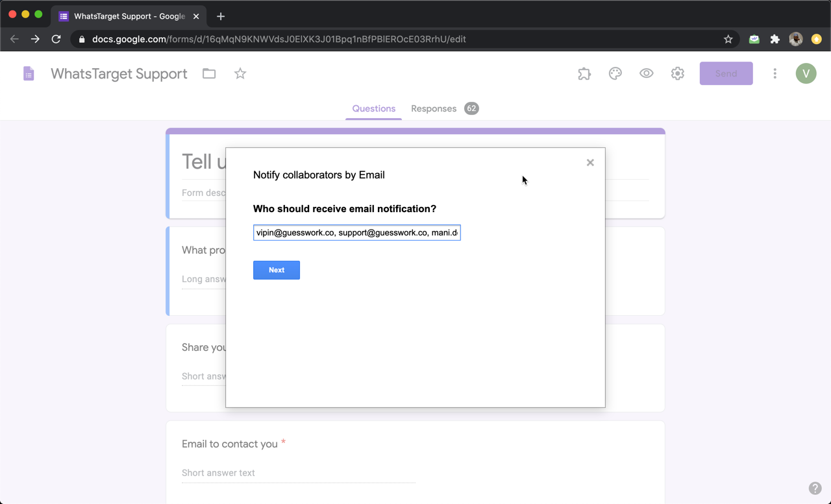
Task: Open the Help question mark icon
Action: click(815, 488)
